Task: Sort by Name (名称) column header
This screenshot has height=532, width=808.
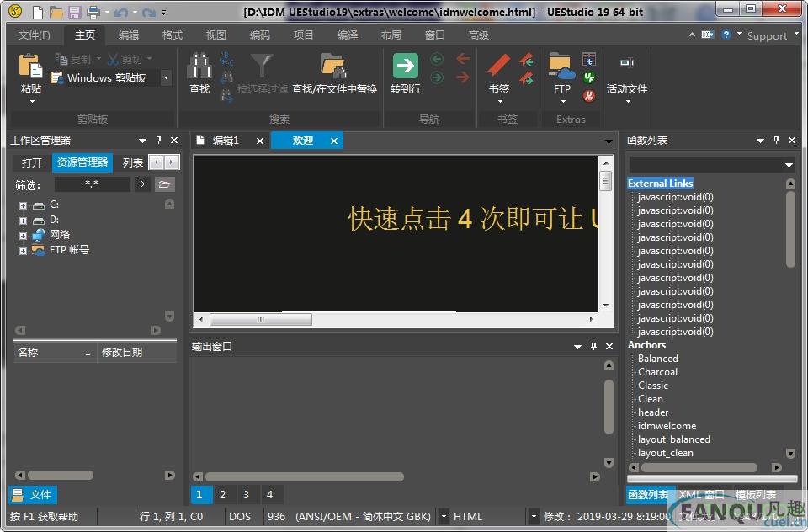Action: pyautogui.click(x=55, y=352)
